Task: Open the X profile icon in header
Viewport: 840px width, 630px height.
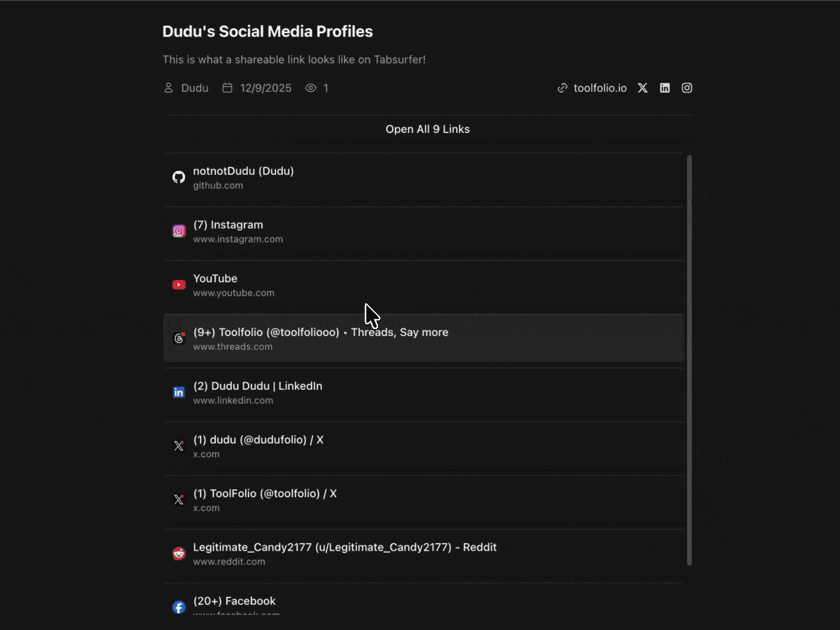Action: click(642, 88)
